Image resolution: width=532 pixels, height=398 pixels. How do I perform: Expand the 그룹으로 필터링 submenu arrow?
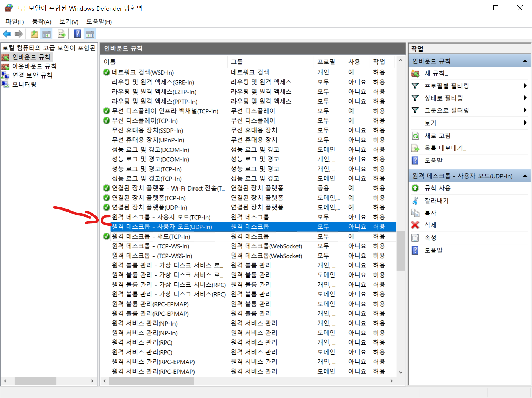(x=525, y=110)
